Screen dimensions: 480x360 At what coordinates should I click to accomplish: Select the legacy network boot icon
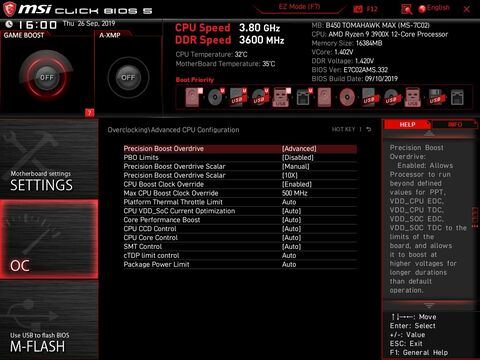[x=457, y=98]
